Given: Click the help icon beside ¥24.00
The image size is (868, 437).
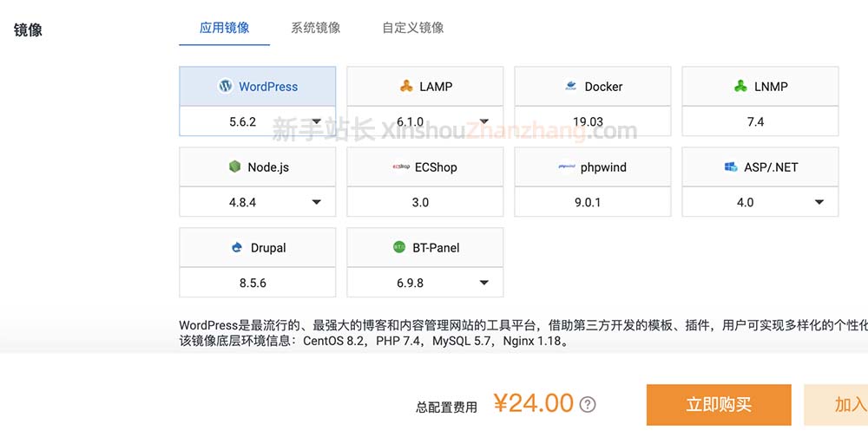Looking at the screenshot, I should pyautogui.click(x=588, y=404).
